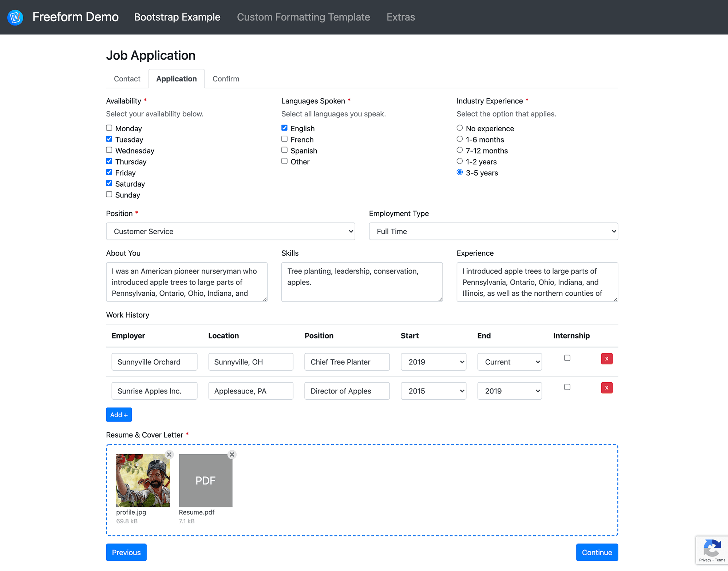This screenshot has height=571, width=728.
Task: Open the Extras menu item
Action: click(400, 17)
